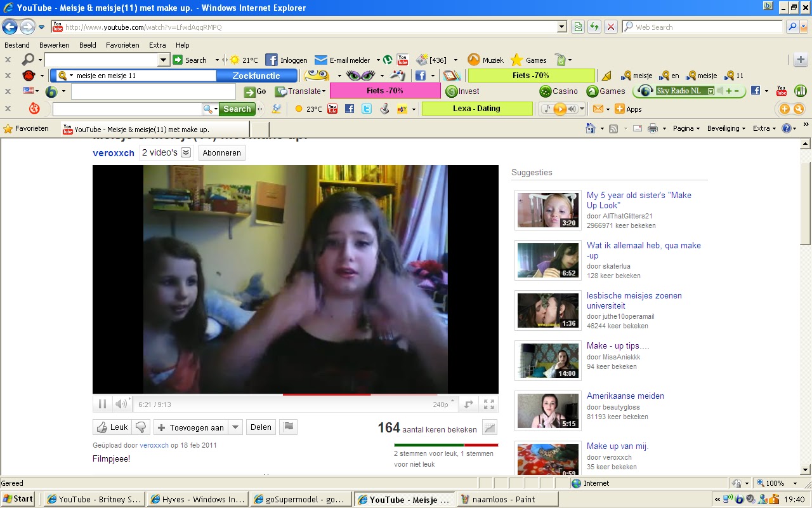Click the Toevoegen aan button
This screenshot has width=812, height=508.
(190, 427)
